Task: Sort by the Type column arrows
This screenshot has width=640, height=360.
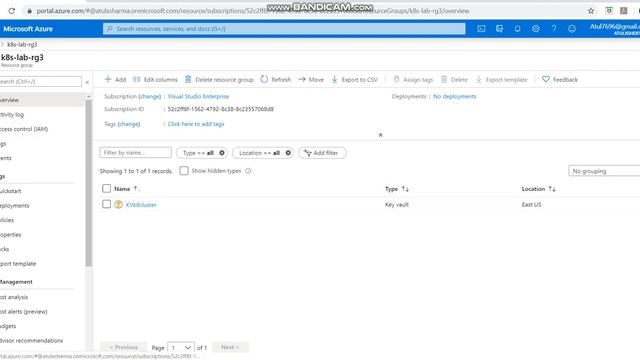Action: click(405, 189)
